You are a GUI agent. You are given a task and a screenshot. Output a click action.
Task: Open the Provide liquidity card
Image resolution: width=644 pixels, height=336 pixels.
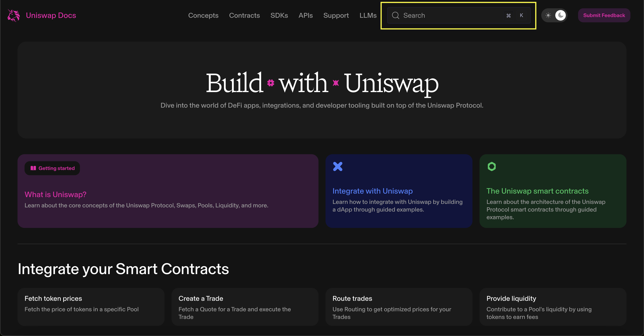click(552, 306)
